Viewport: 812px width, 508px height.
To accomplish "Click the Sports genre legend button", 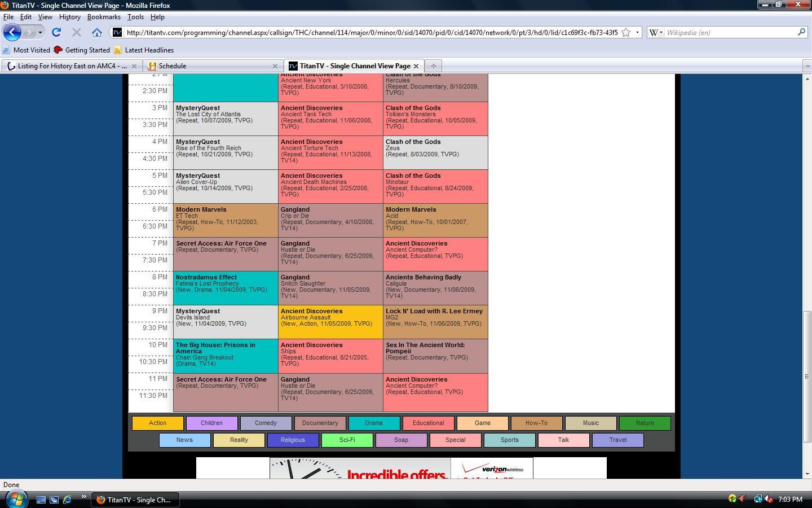I will tap(510, 440).
